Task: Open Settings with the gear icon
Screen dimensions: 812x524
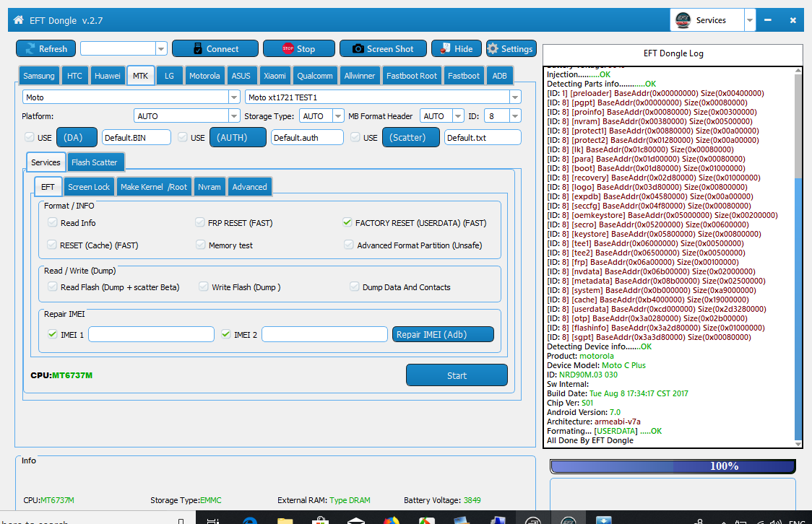Action: (x=511, y=49)
